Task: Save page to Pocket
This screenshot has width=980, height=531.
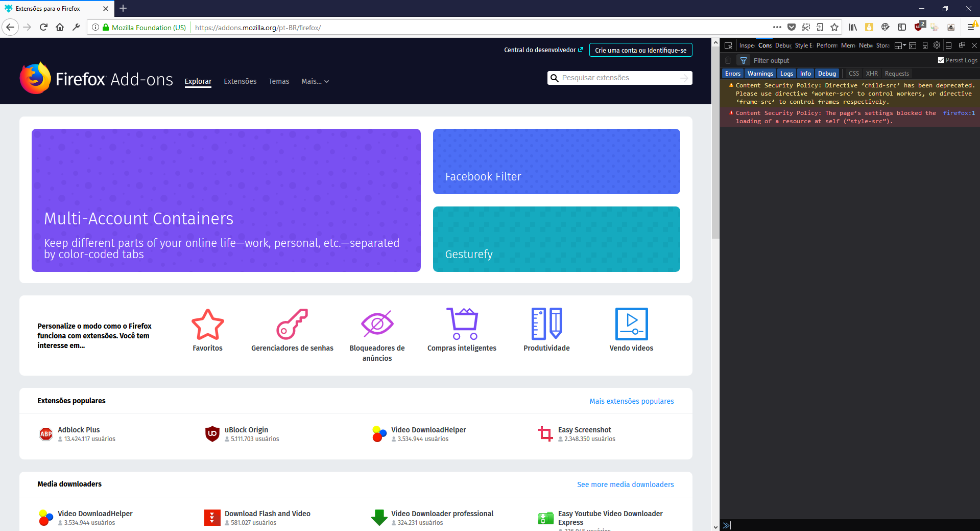Action: pyautogui.click(x=792, y=27)
